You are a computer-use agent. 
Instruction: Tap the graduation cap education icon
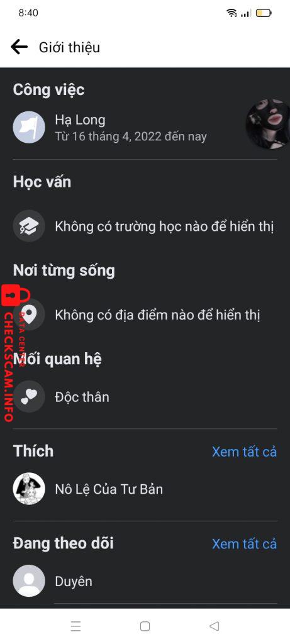click(x=29, y=226)
